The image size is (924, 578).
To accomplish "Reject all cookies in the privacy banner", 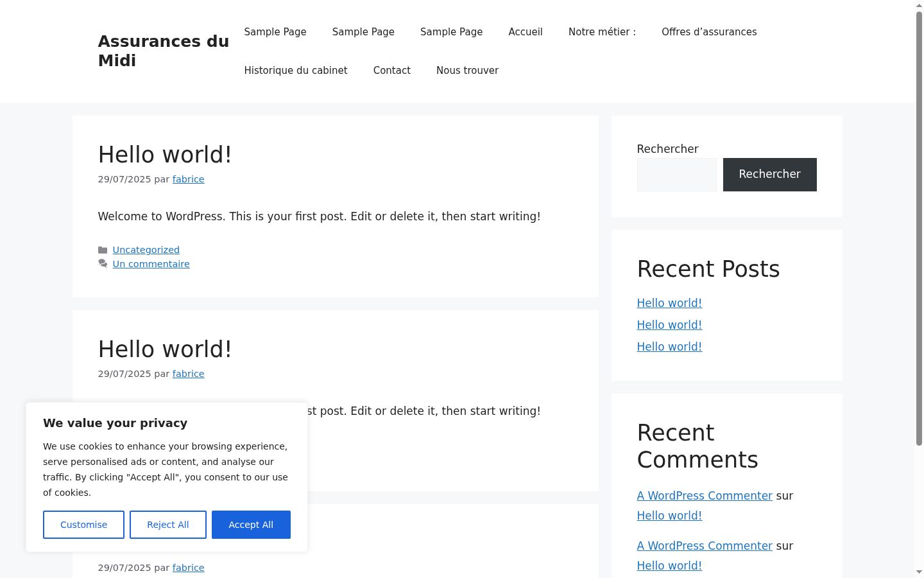I will click(168, 525).
